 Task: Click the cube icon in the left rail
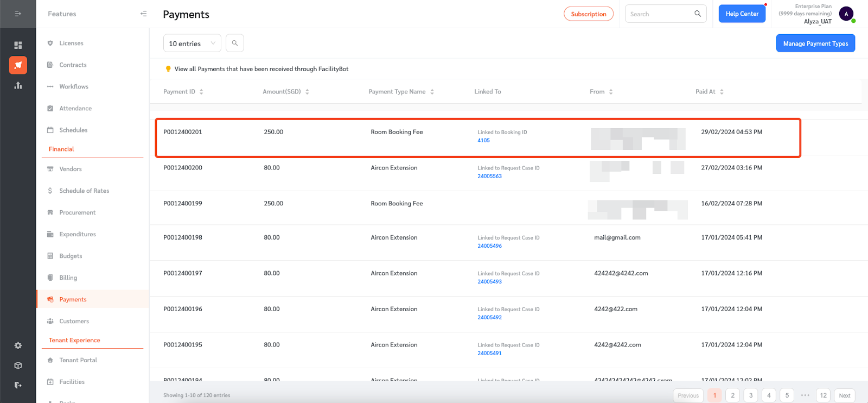coord(18,366)
